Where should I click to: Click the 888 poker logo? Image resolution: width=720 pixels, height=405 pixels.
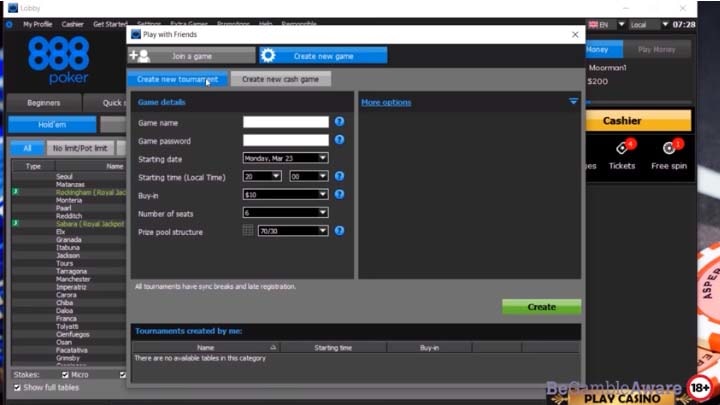(58, 60)
